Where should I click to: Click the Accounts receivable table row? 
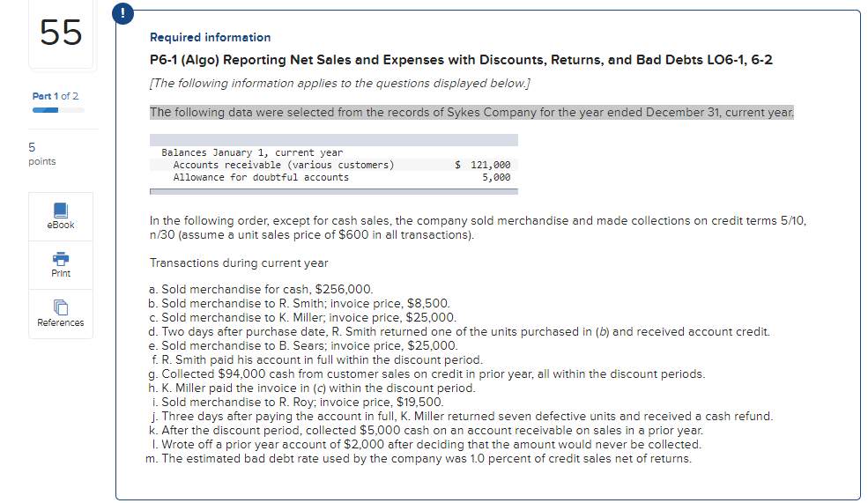(334, 165)
